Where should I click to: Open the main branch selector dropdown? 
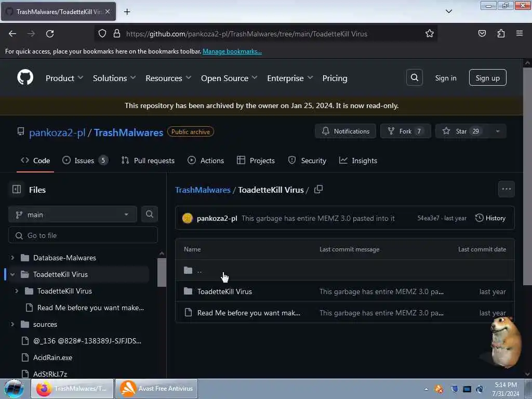click(x=72, y=215)
